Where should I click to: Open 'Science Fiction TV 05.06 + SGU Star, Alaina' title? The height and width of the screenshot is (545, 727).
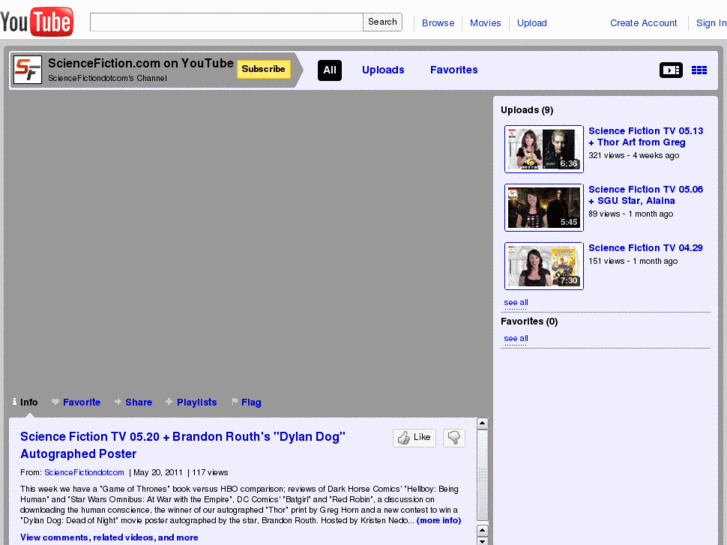click(645, 195)
